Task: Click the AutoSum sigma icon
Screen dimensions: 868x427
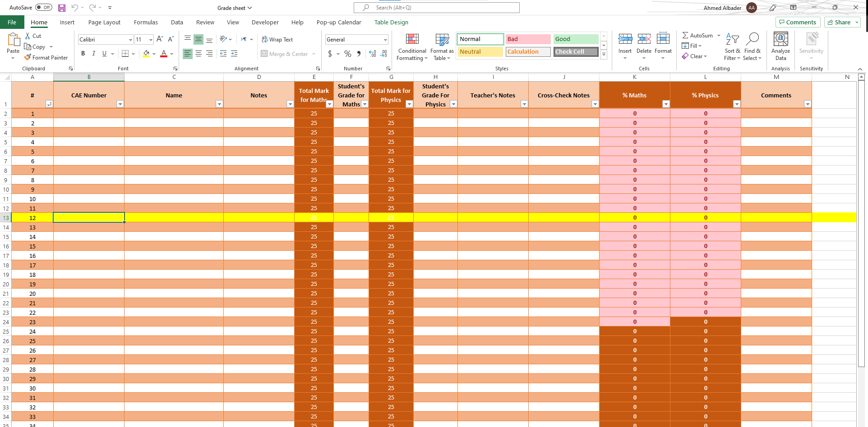Action: point(685,35)
